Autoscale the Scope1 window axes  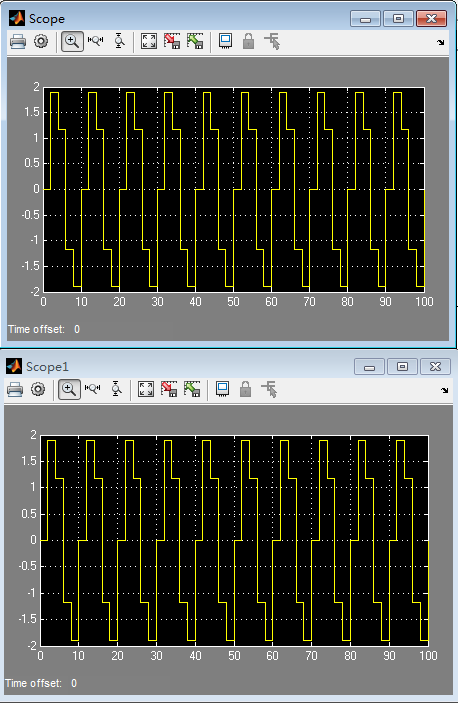coord(146,389)
